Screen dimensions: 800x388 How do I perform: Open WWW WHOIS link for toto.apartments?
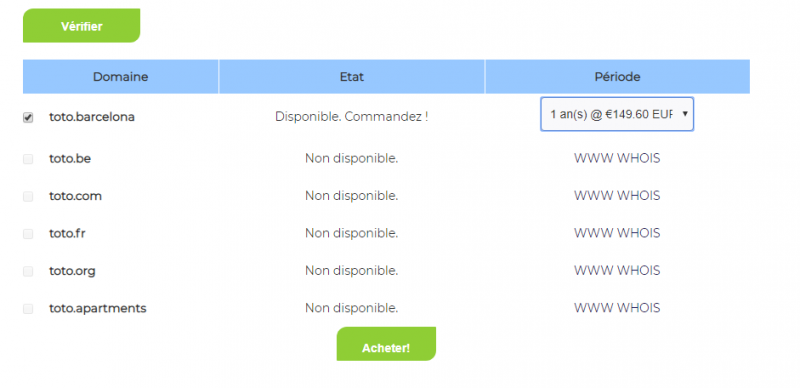click(617, 308)
